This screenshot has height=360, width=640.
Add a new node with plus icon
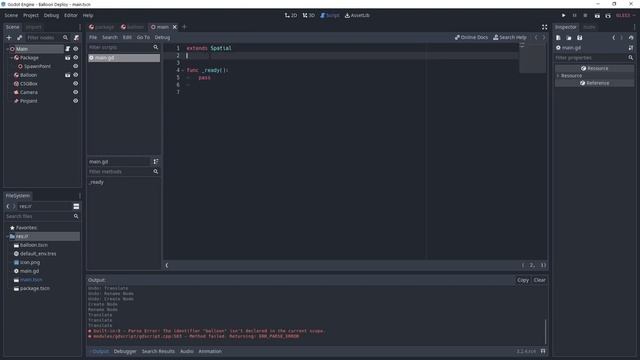point(9,38)
